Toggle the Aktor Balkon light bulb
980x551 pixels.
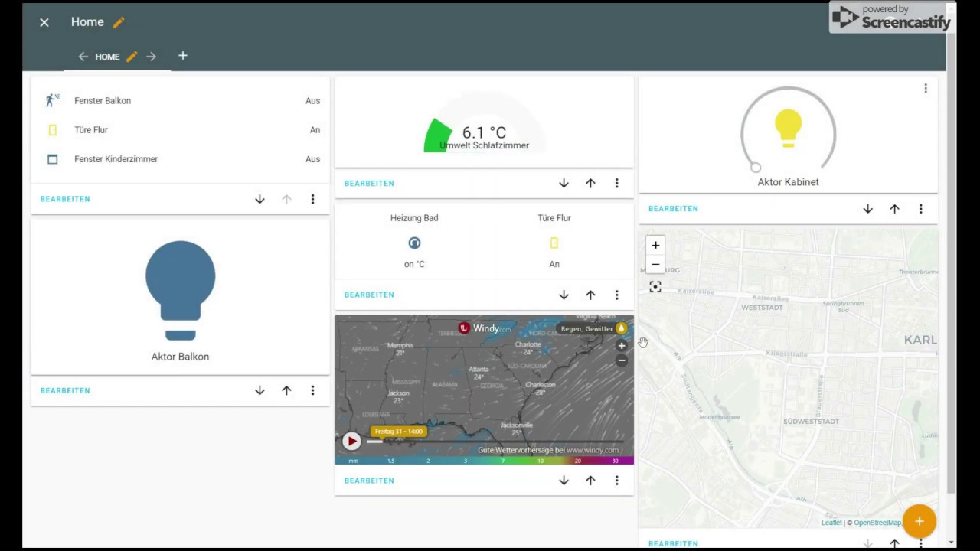(x=180, y=291)
